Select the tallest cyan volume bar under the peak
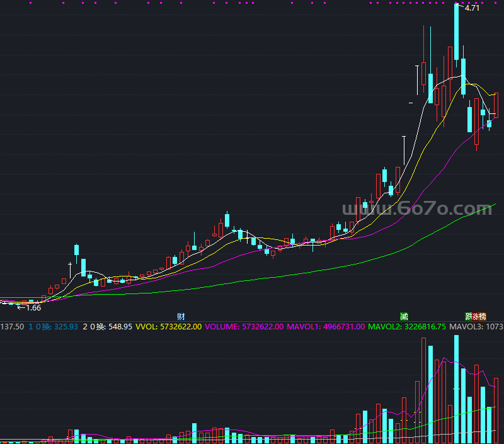Viewport: 504px width, 444px height. coord(456,389)
